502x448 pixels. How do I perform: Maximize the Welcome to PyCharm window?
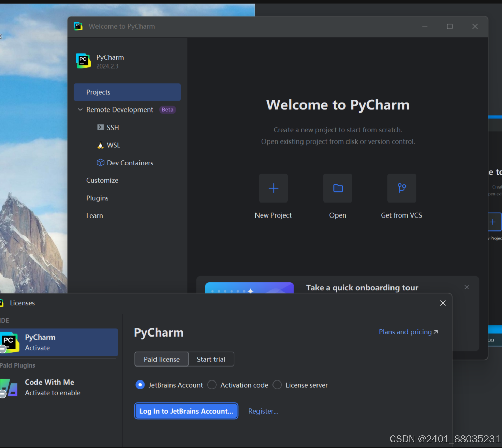point(450,26)
